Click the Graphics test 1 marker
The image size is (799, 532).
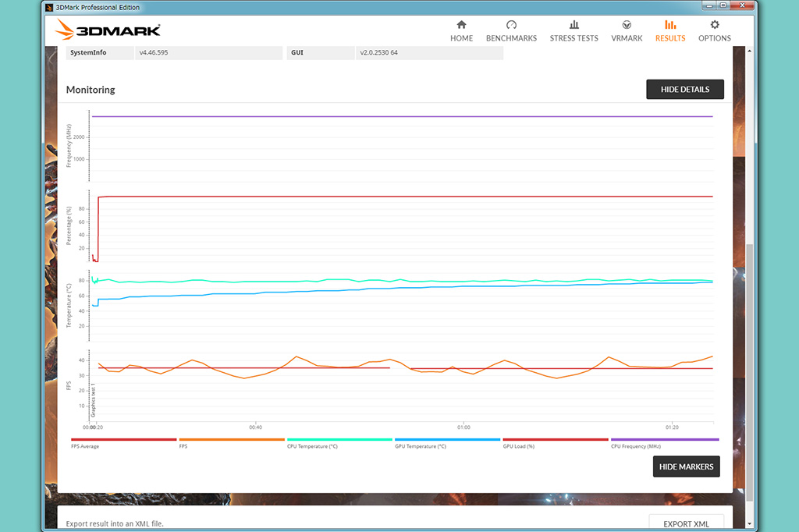(93, 400)
